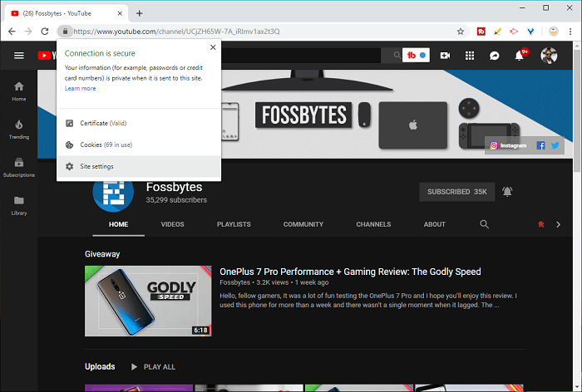Switch to the Videos channel tab
This screenshot has width=582, height=392.
tap(172, 224)
